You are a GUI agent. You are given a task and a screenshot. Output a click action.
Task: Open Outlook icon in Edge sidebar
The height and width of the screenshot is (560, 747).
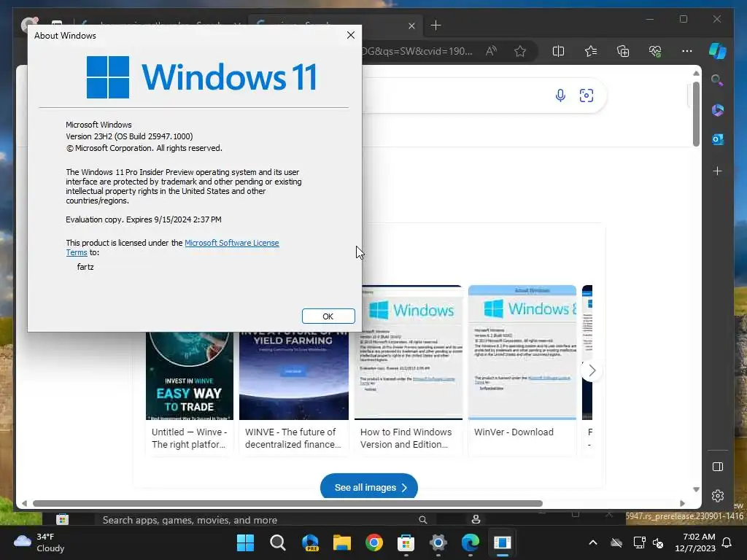pyautogui.click(x=718, y=139)
